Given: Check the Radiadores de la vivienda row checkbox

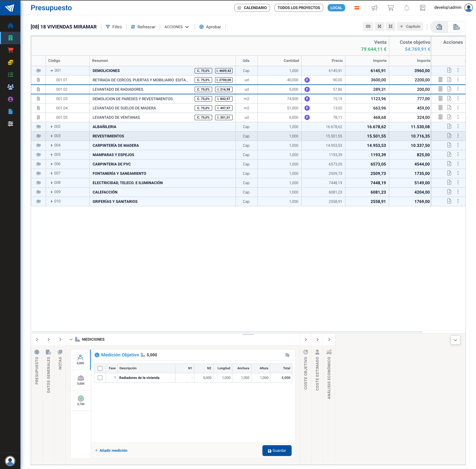Looking at the screenshot, I should 100,378.
